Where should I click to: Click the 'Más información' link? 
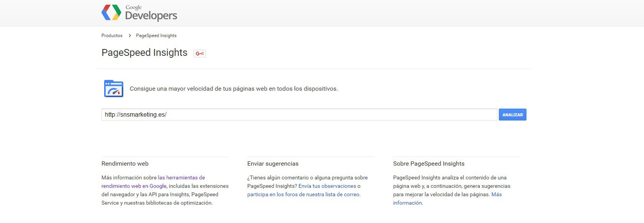coord(447,199)
